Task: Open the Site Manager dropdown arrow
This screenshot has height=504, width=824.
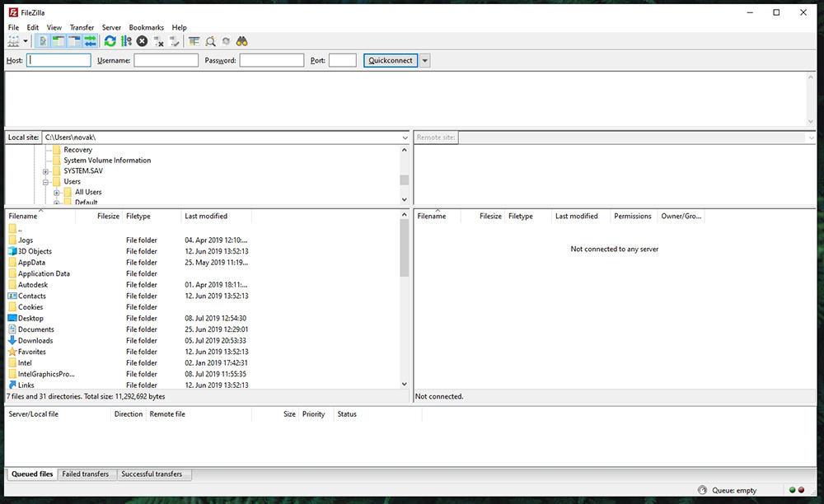Action: 26,41
